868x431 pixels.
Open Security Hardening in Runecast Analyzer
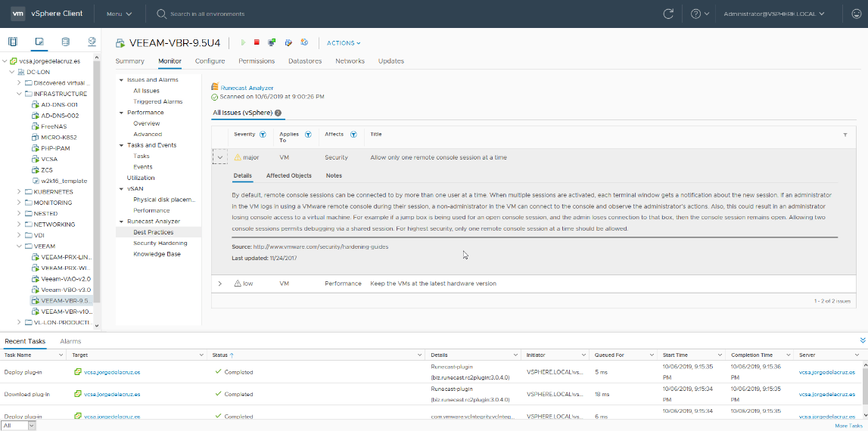coord(160,243)
